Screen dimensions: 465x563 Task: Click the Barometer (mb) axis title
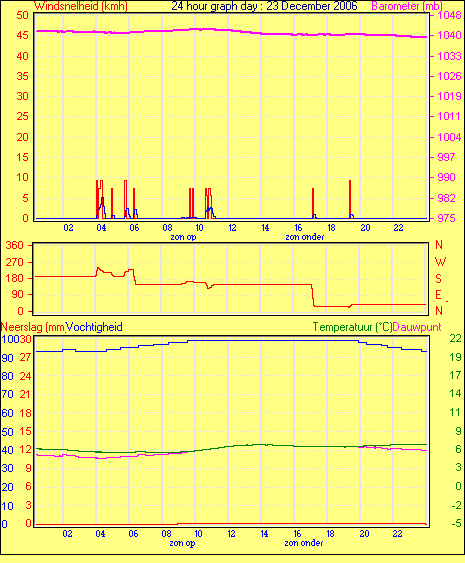click(x=406, y=6)
